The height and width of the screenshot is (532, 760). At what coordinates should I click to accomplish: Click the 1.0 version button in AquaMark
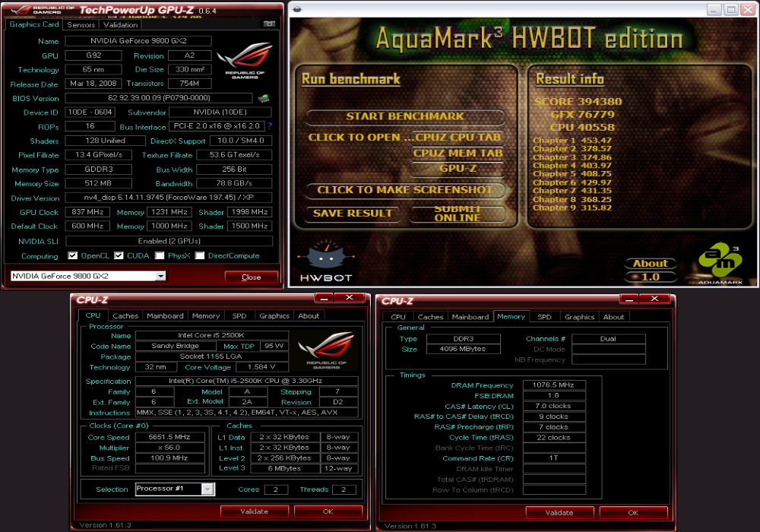click(x=651, y=277)
